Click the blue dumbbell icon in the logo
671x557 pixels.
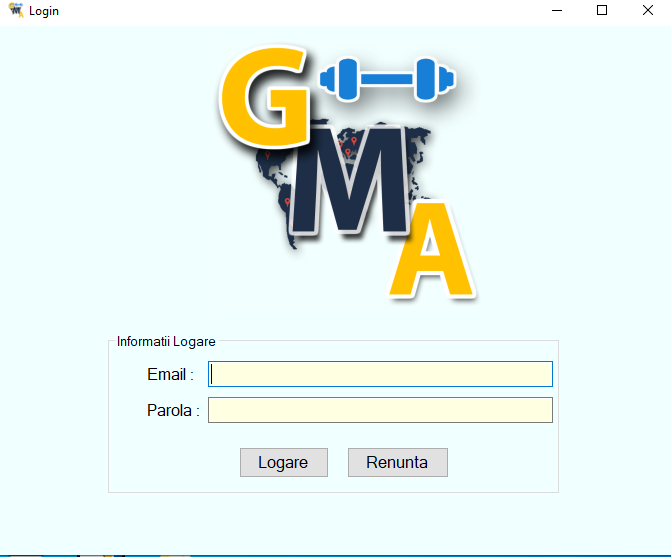[x=387, y=80]
